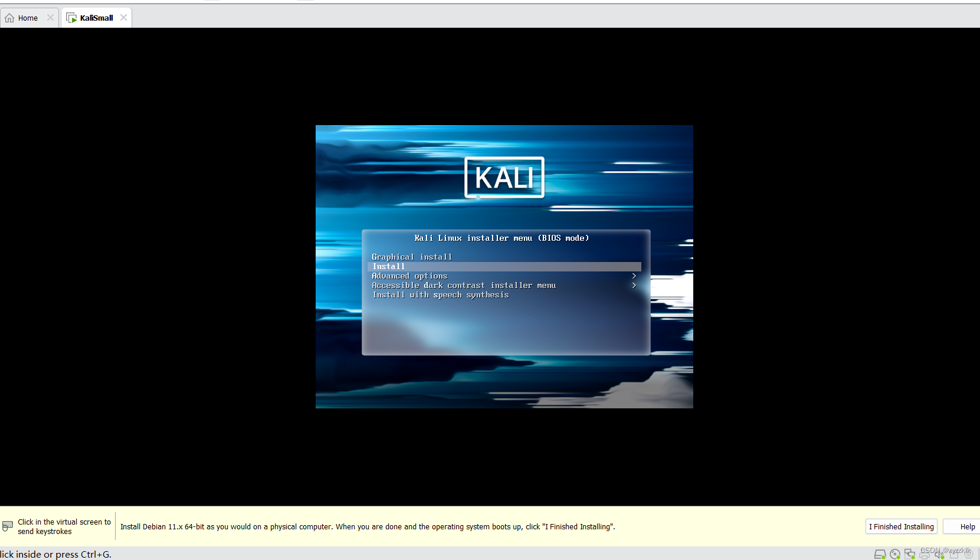Click the printer status icon
The height and width of the screenshot is (560, 980).
[925, 554]
